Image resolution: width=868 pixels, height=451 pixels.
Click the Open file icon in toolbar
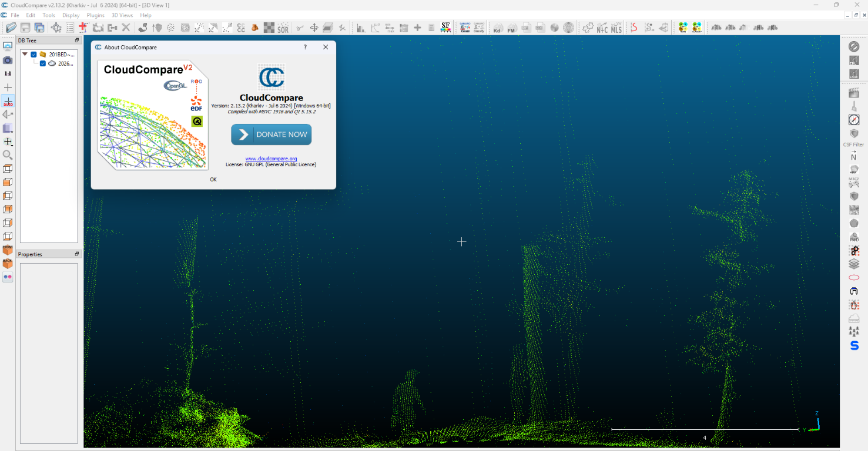pyautogui.click(x=11, y=27)
